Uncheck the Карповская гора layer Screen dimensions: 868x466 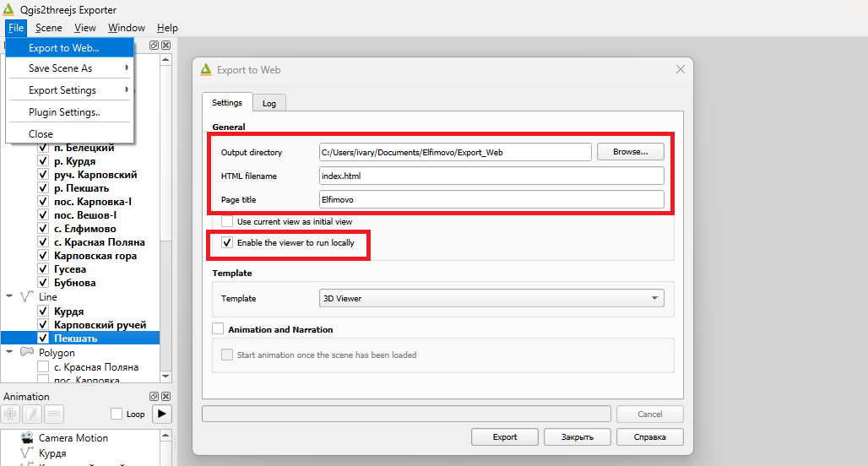pyautogui.click(x=42, y=256)
